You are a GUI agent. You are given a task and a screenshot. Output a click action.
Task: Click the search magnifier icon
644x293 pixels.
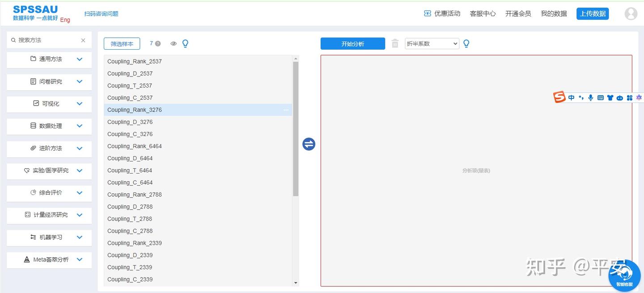13,40
